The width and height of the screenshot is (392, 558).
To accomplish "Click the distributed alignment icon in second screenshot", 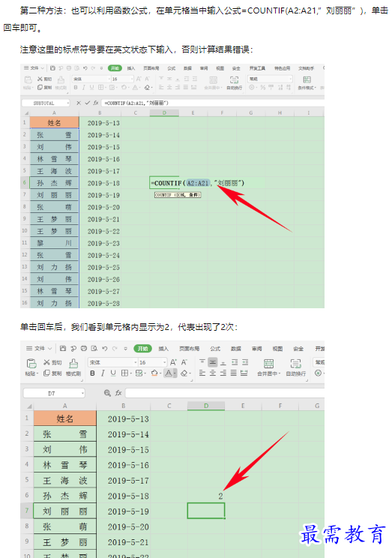I will click(x=244, y=373).
